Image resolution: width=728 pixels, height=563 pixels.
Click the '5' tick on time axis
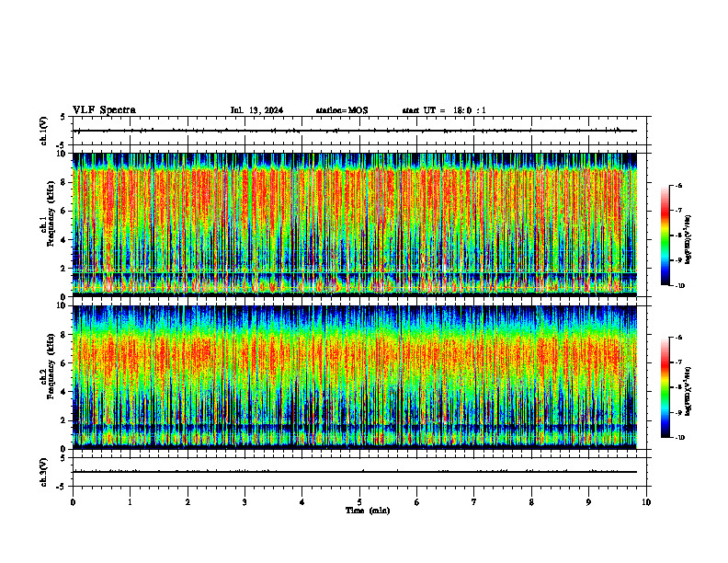(x=359, y=502)
